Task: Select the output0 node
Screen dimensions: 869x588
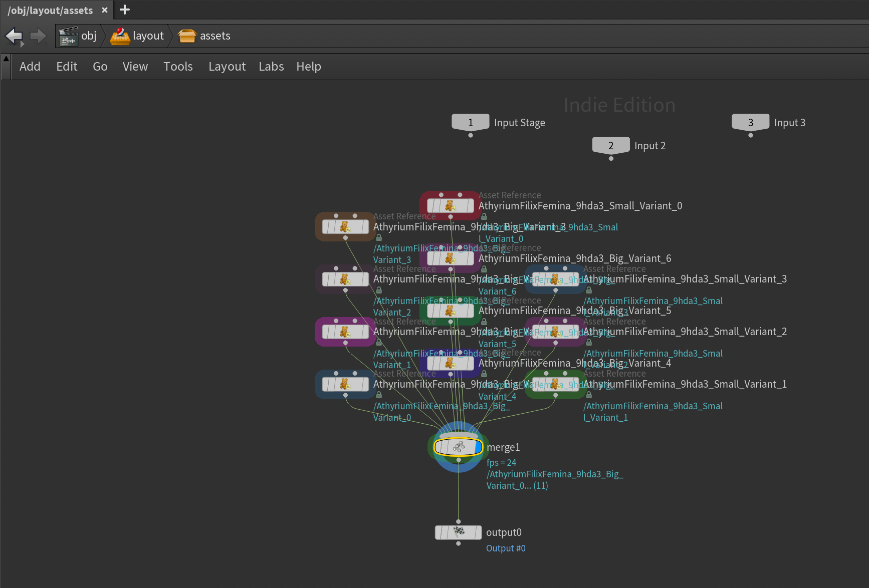Action: [x=458, y=532]
